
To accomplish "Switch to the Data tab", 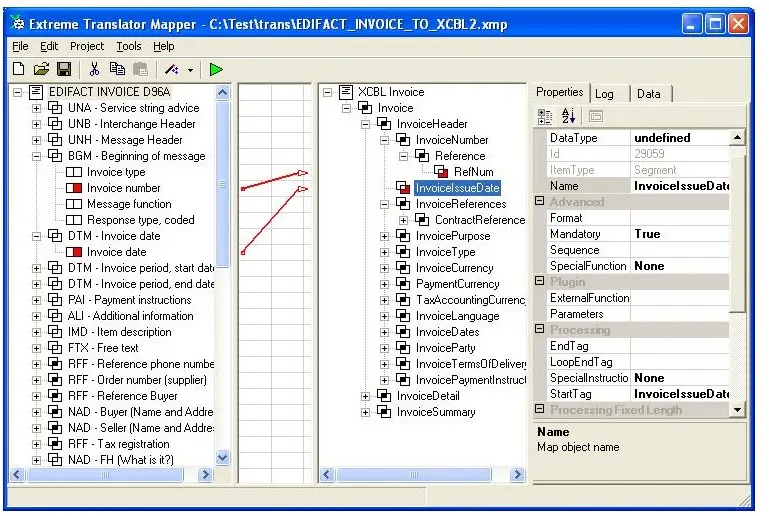I will coord(648,94).
